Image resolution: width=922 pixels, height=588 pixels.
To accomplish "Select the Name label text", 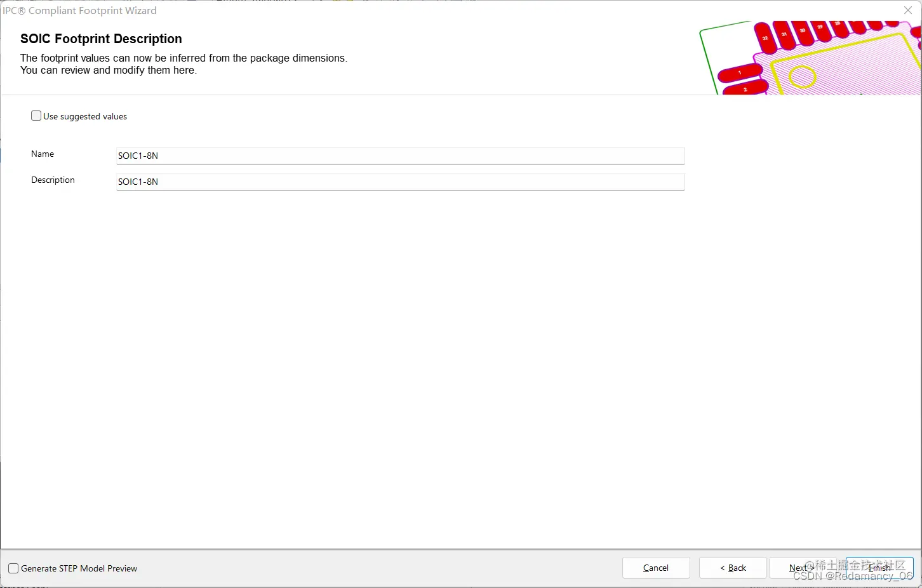I will click(43, 154).
